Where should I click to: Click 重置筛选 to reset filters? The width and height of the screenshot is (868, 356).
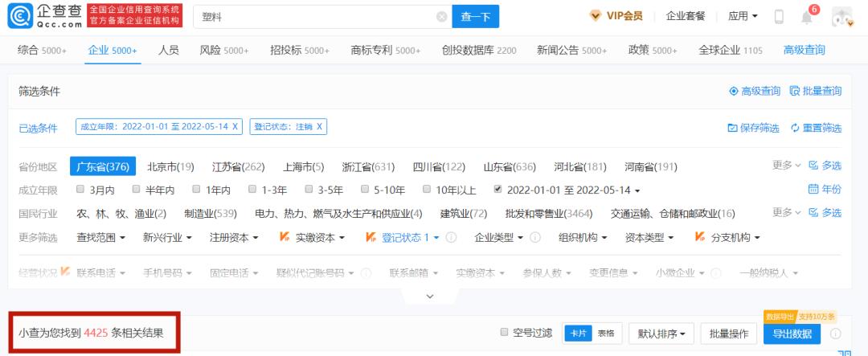coord(816,128)
